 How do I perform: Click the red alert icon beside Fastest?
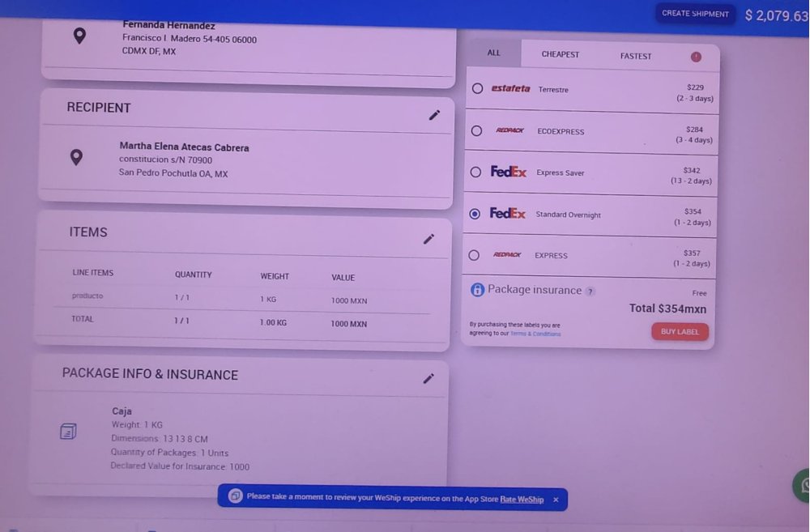click(x=696, y=57)
